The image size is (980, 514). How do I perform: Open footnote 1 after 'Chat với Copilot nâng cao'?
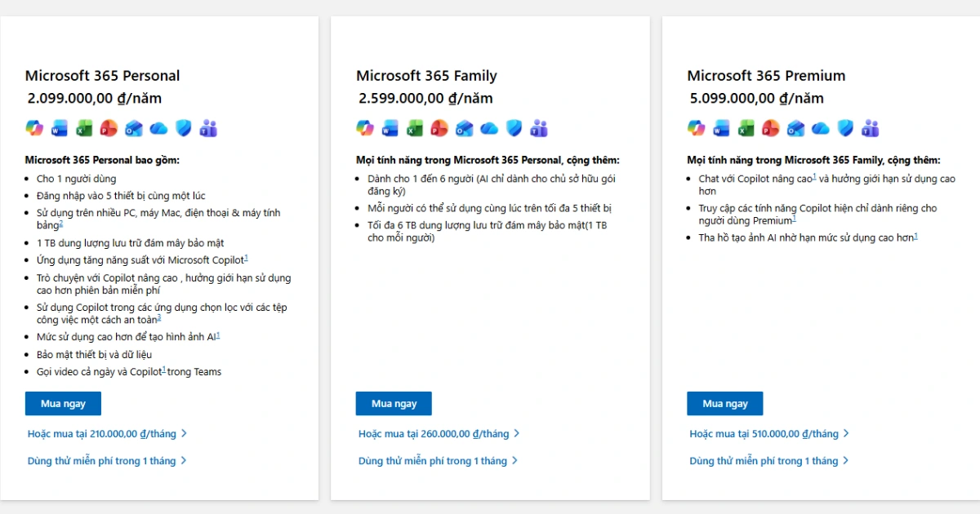(x=815, y=175)
